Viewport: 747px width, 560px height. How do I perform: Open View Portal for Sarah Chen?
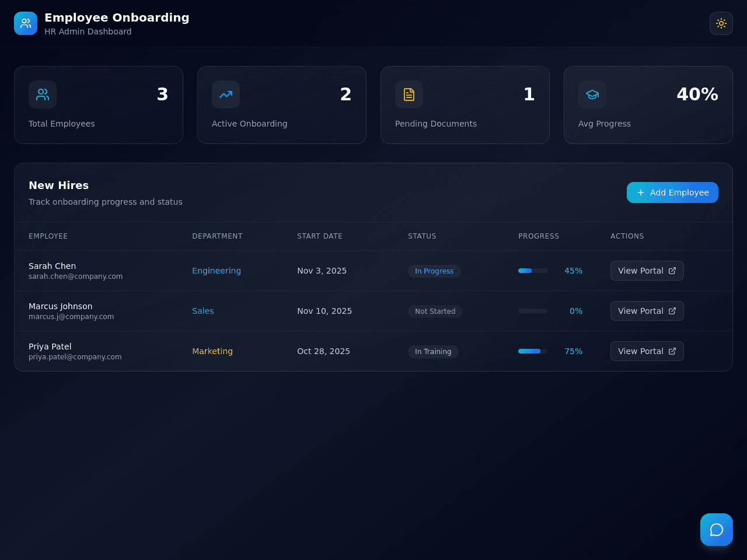tap(647, 271)
